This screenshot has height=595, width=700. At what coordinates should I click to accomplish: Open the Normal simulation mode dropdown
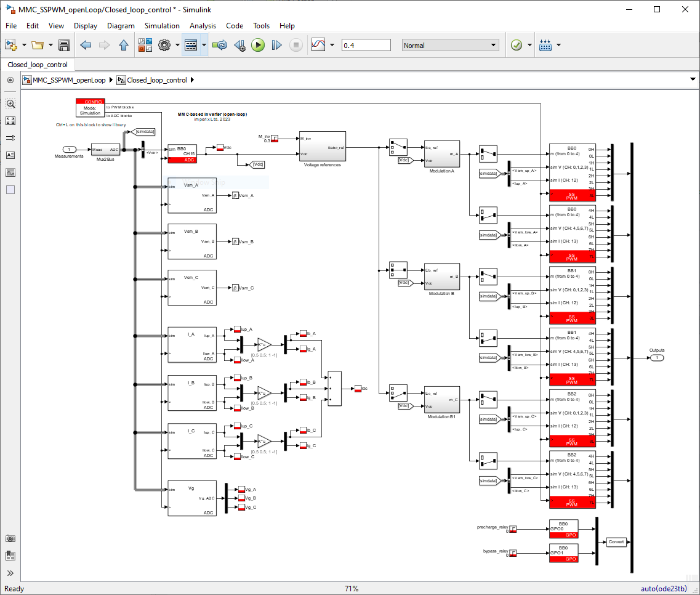point(451,45)
